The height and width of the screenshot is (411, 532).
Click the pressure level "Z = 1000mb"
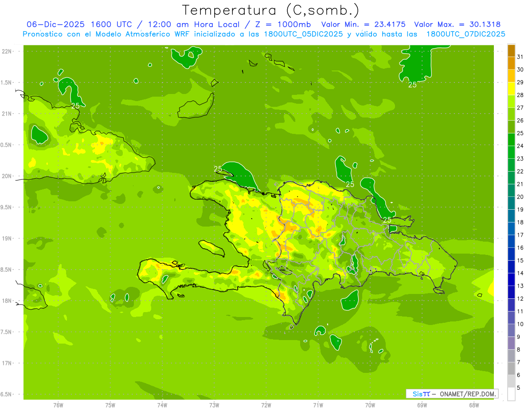pyautogui.click(x=283, y=24)
